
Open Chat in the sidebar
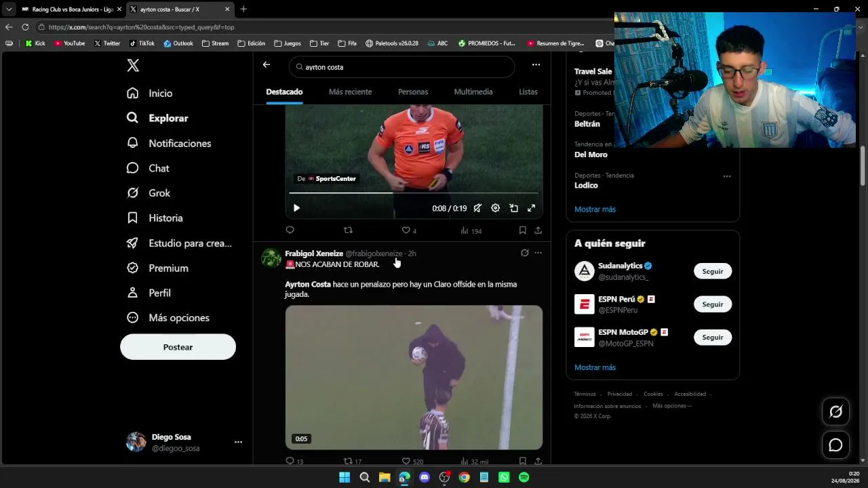pos(148,168)
